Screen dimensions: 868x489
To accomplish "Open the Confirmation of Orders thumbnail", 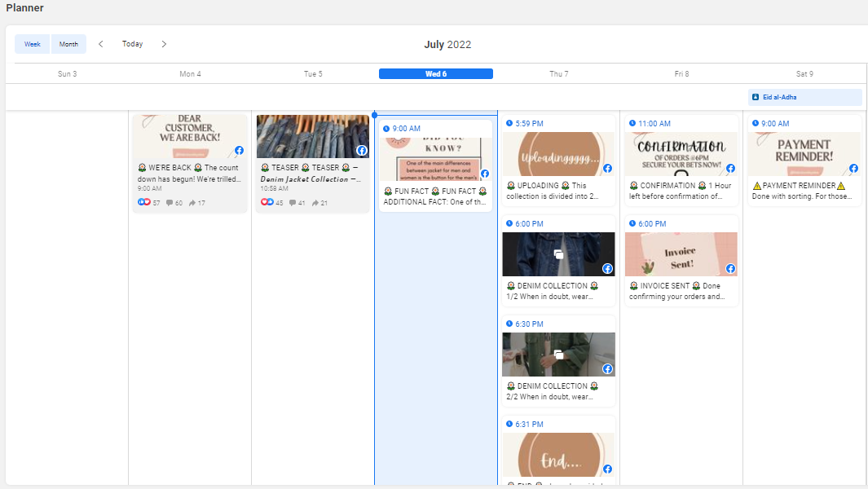I will tap(681, 154).
